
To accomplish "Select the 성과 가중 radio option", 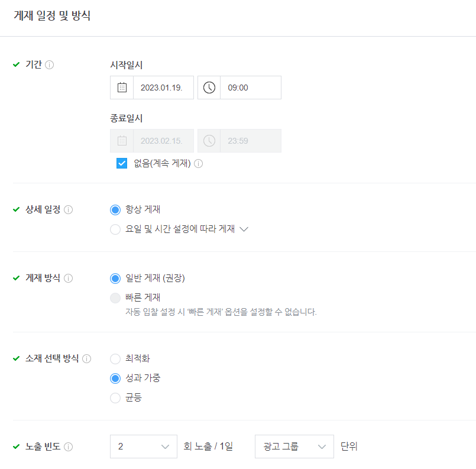I will (x=115, y=379).
